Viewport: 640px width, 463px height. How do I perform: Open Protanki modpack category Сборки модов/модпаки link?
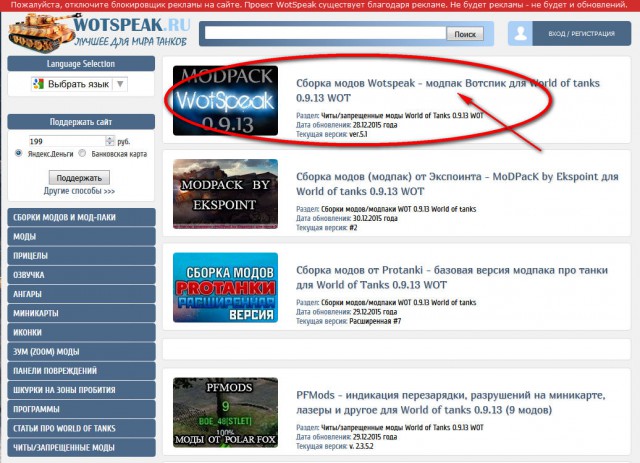tap(398, 303)
